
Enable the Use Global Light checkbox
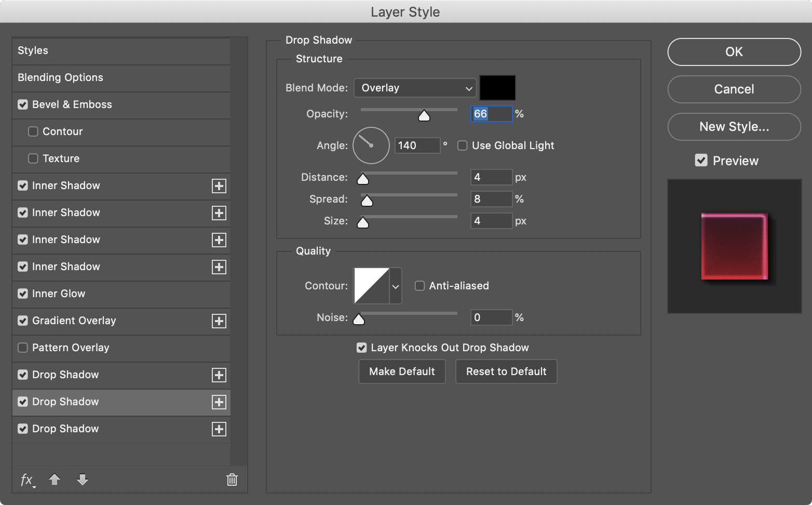tap(462, 145)
